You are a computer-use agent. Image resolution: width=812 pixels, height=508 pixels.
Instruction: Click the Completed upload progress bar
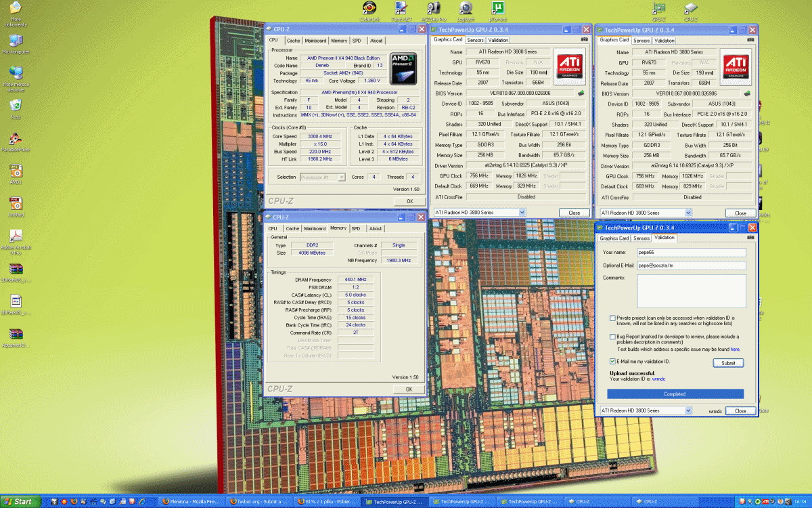tap(675, 394)
